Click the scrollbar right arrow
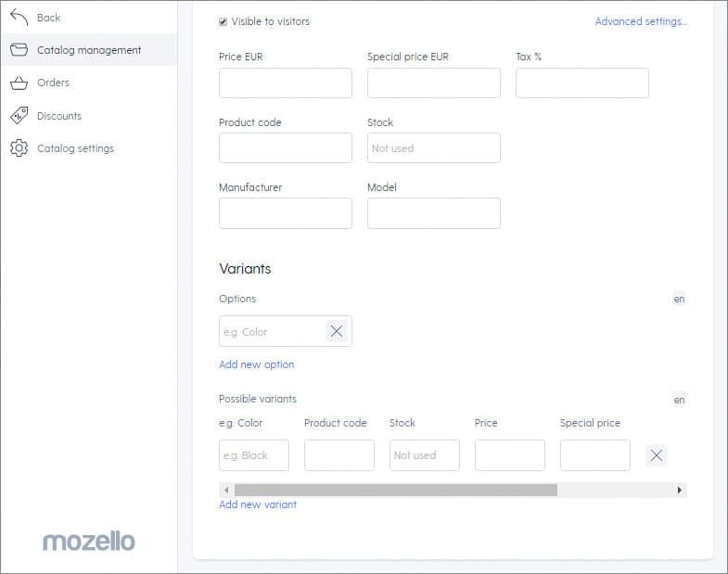Screen dimensions: 728x574 coord(680,490)
